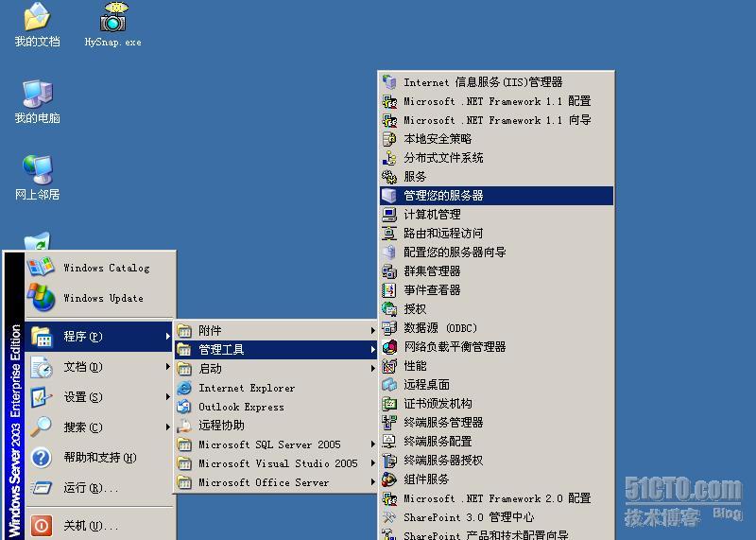Click the Windows Catalog icon
Image resolution: width=756 pixels, height=540 pixels.
tap(41, 267)
